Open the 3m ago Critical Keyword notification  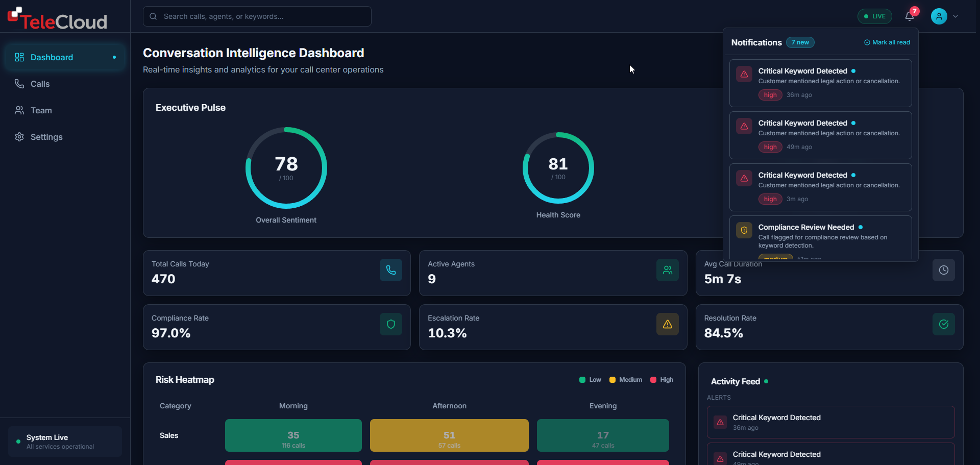click(820, 187)
